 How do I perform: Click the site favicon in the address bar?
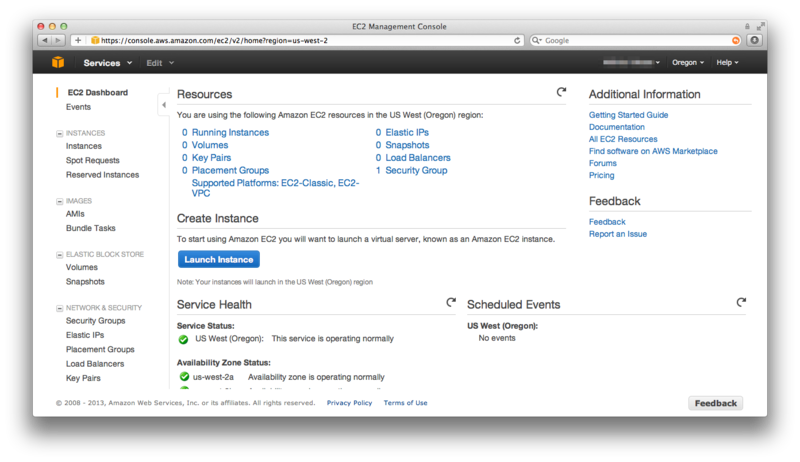coord(95,40)
